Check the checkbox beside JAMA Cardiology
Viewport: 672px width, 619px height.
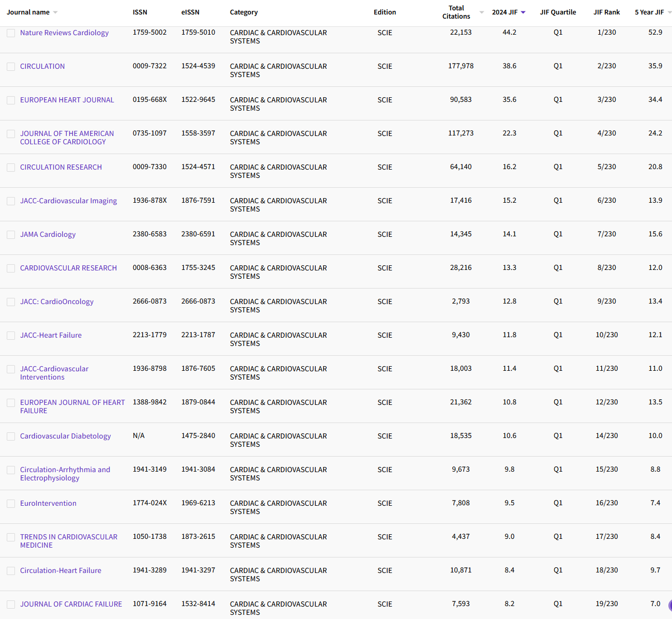(x=11, y=234)
